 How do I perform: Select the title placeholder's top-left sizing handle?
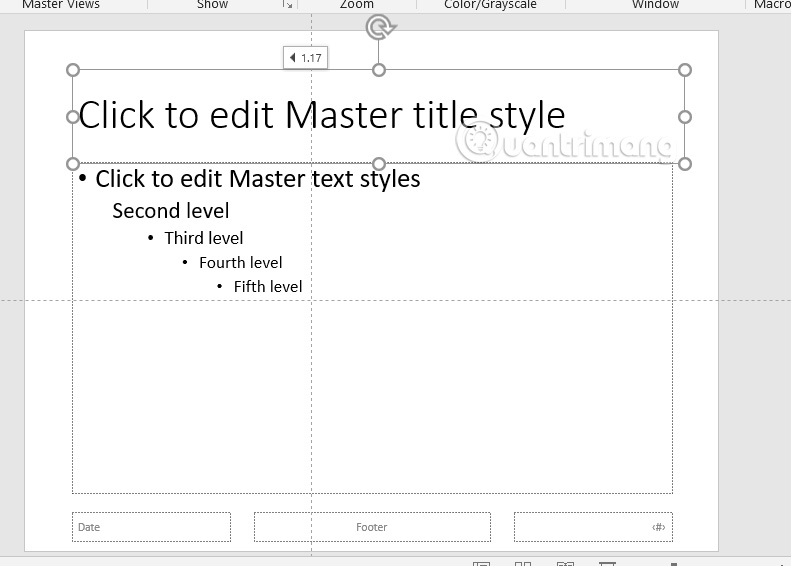pos(73,70)
